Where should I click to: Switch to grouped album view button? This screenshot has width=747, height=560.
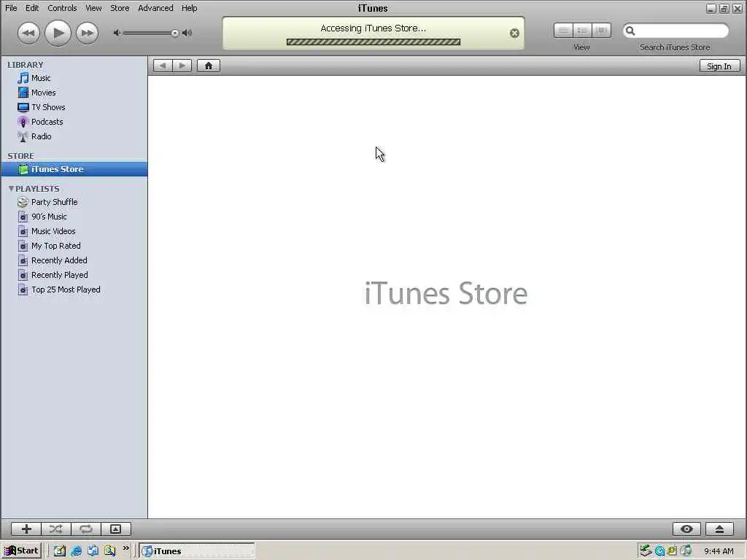point(582,31)
